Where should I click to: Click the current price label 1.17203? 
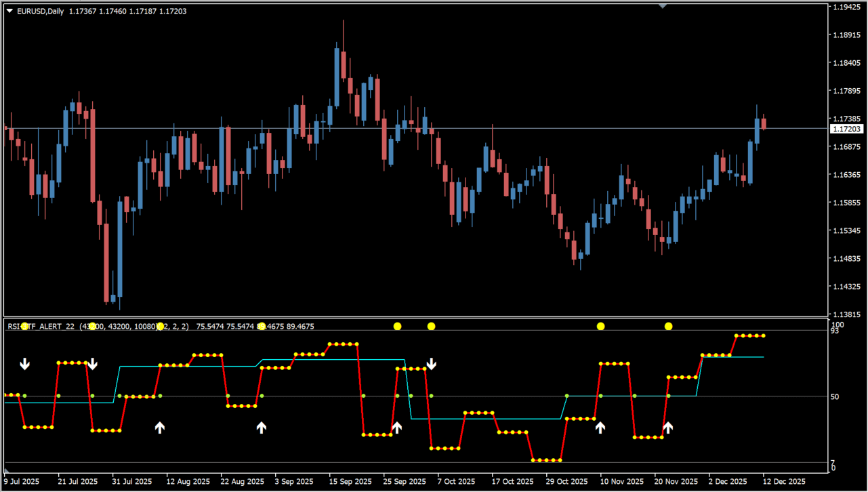(x=847, y=129)
